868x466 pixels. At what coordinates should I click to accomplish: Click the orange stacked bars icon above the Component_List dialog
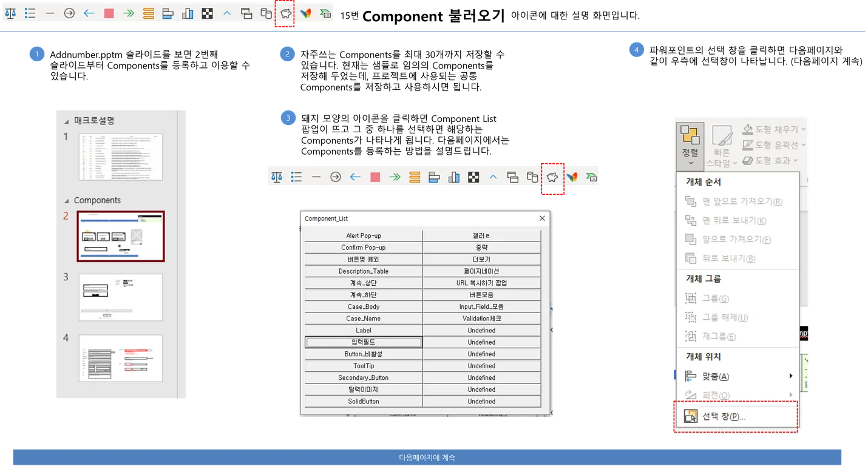pos(415,177)
